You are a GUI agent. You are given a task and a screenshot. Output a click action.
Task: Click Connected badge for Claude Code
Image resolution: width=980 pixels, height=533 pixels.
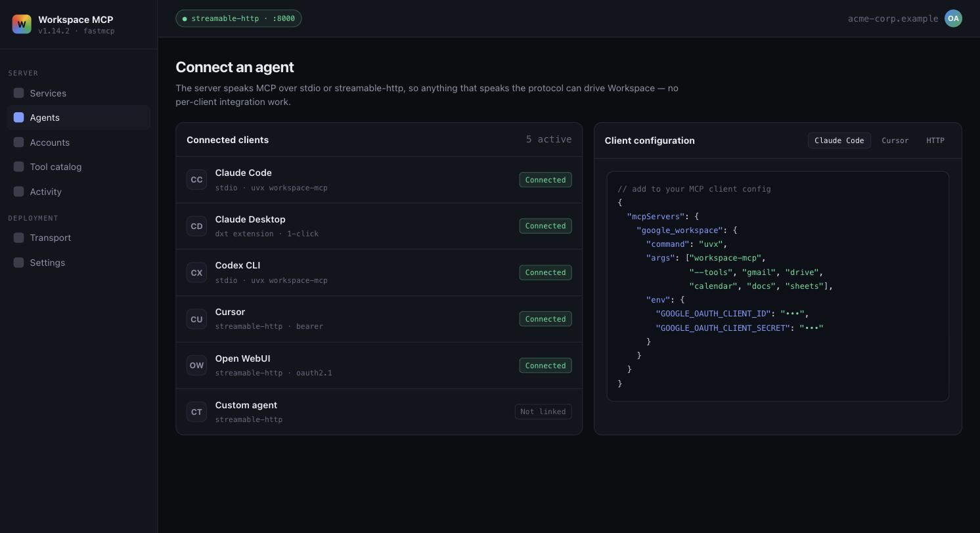pyautogui.click(x=545, y=180)
